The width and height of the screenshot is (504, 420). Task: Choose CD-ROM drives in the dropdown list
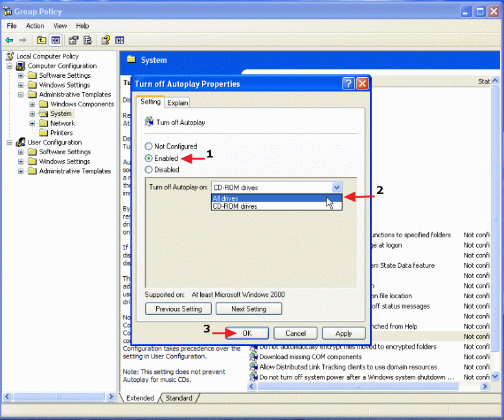coord(277,206)
